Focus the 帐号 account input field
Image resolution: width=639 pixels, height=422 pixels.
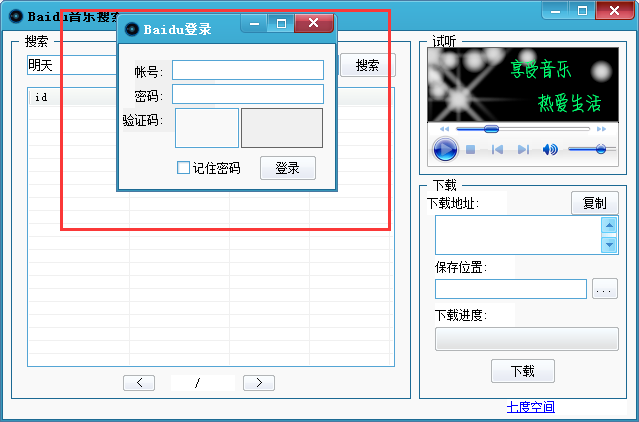click(248, 70)
